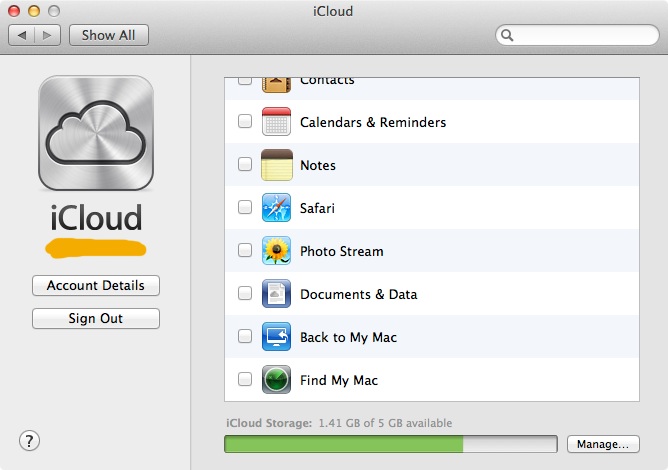Image resolution: width=668 pixels, height=470 pixels.
Task: Open Account Details
Action: [96, 285]
